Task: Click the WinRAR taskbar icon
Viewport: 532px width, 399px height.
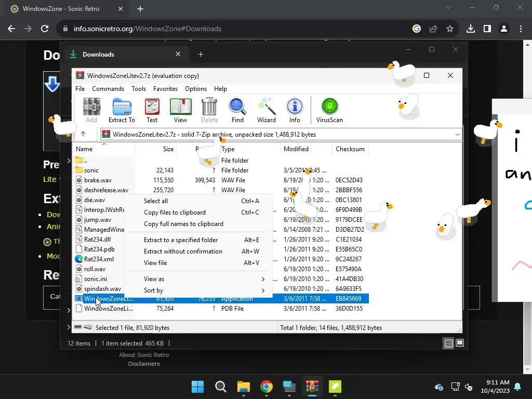Action: (x=312, y=387)
